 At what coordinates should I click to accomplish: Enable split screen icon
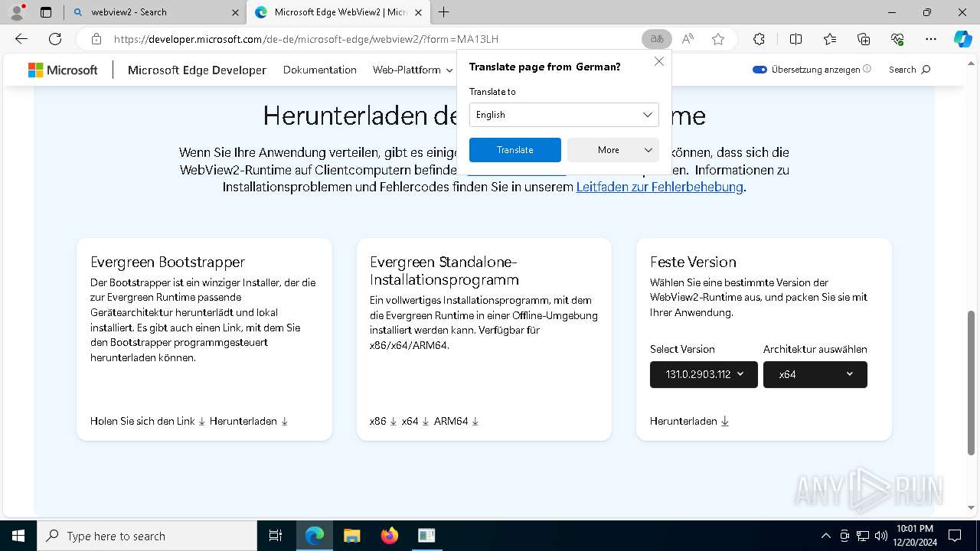(795, 39)
